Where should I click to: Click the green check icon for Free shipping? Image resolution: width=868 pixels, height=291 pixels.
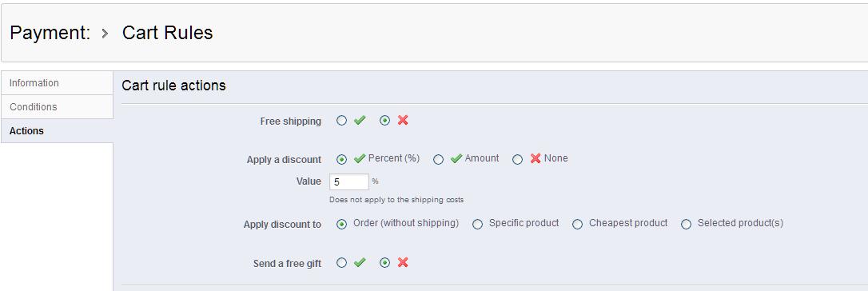[x=360, y=120]
